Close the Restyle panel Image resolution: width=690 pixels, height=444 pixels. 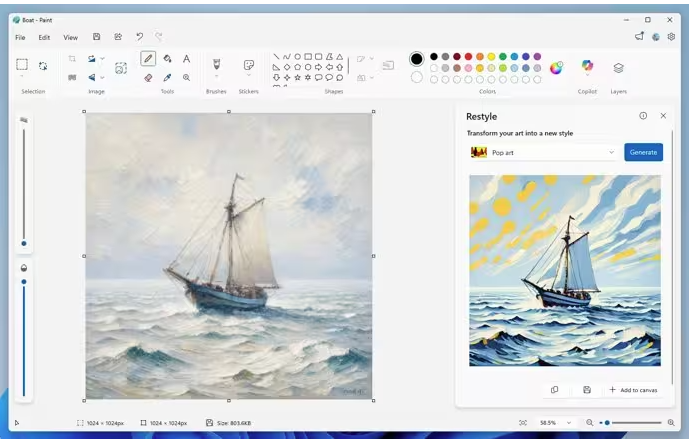click(663, 116)
